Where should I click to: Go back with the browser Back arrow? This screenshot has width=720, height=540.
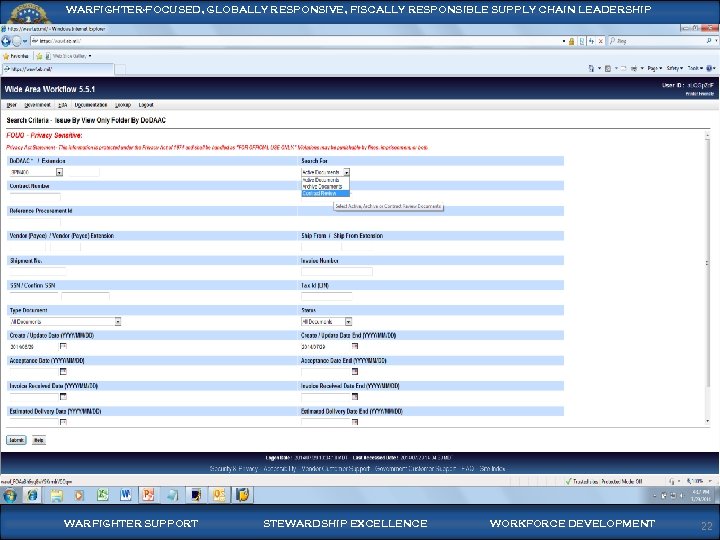6,41
